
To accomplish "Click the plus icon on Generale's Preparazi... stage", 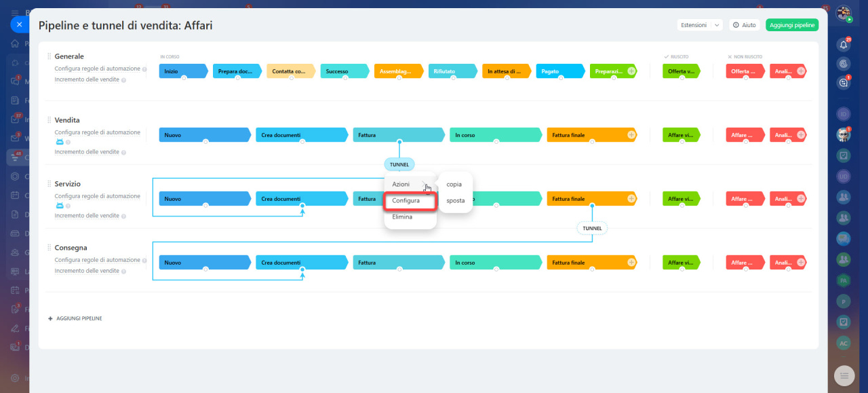I will pos(631,71).
